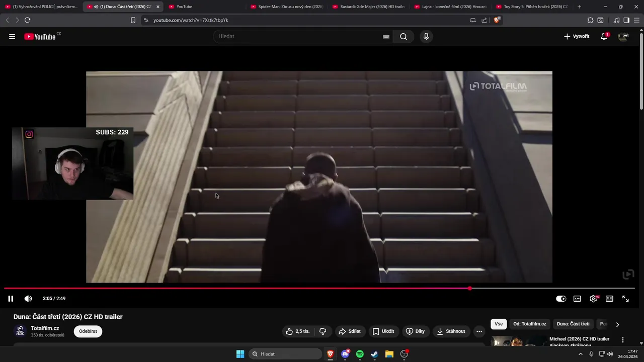Toggle the browser sidebar panel
644x362 pixels.
tap(626, 20)
